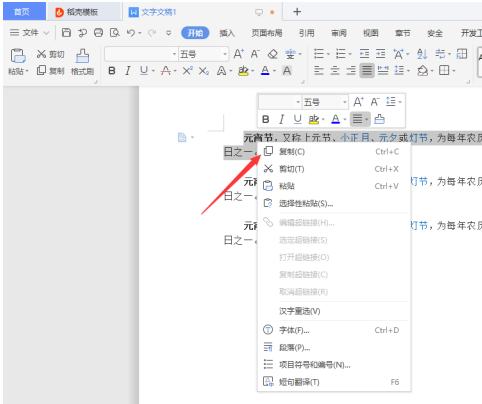Choose 复制(C) from the context menu
Viewport: 482px width, 404px height.
pyautogui.click(x=334, y=152)
